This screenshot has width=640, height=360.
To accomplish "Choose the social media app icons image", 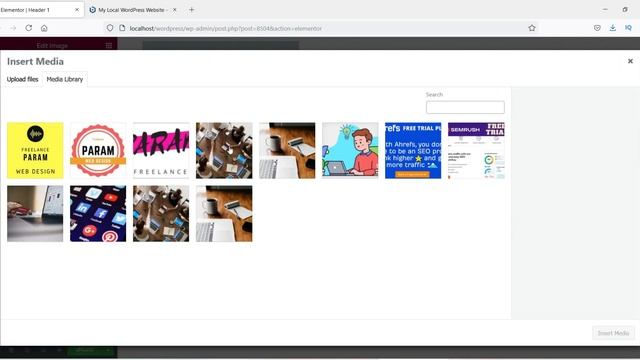I will pyautogui.click(x=98, y=213).
